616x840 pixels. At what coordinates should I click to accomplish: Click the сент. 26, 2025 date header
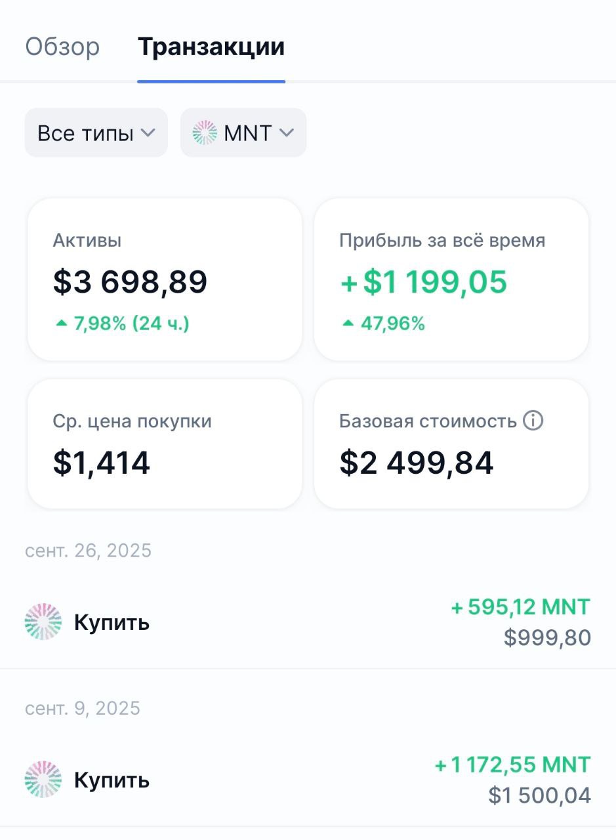(88, 551)
